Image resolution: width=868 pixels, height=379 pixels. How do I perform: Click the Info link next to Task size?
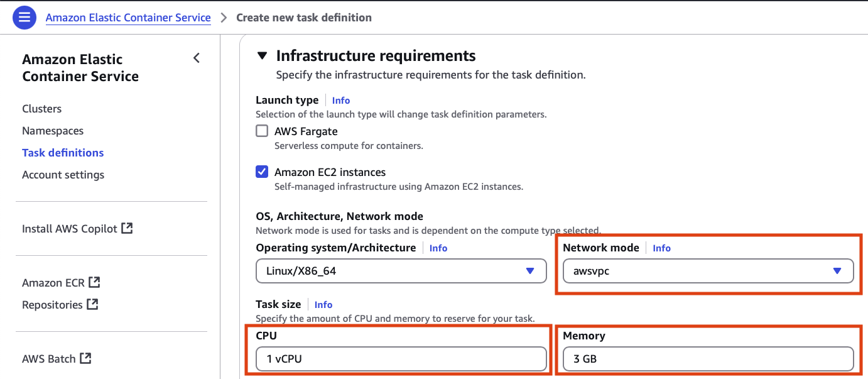pyautogui.click(x=323, y=305)
